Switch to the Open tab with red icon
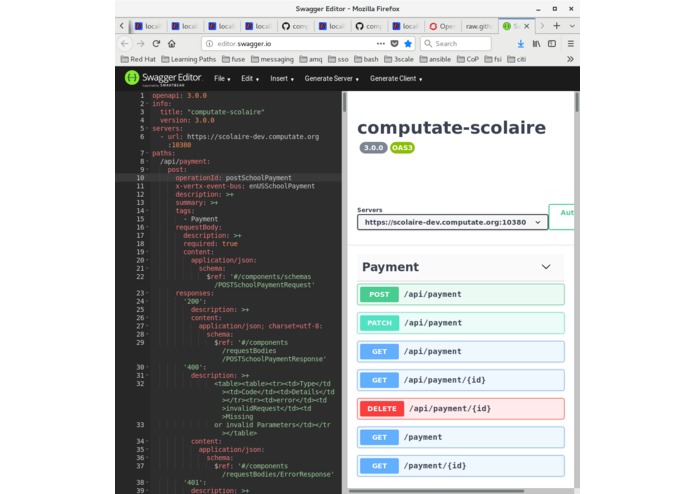 click(442, 26)
